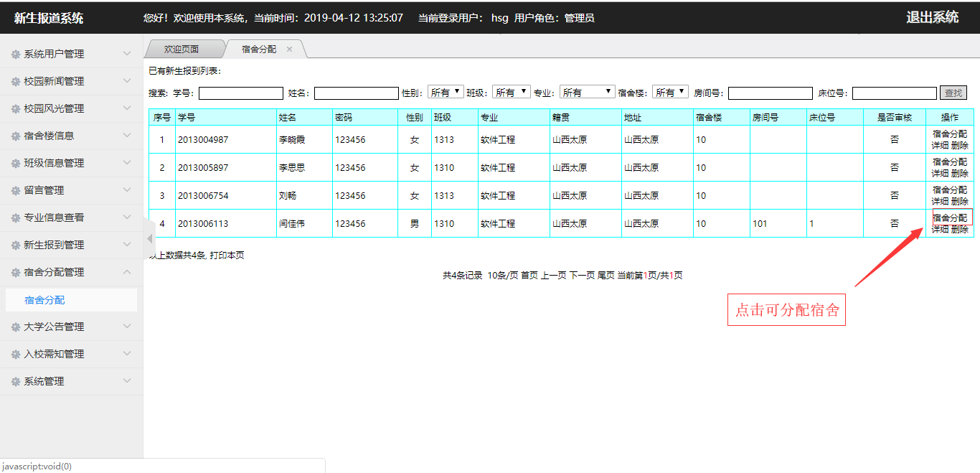This screenshot has width=980, height=473.
Task: Expand 系统管理 menu chevron
Action: click(x=127, y=381)
